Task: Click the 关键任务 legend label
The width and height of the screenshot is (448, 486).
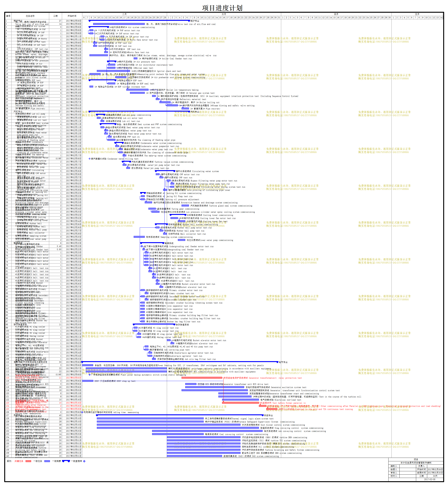Action: [19, 461]
